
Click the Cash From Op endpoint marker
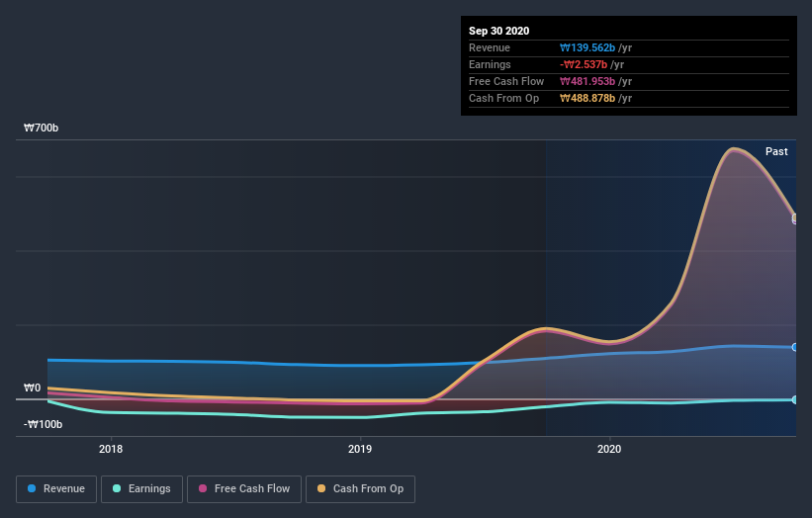point(795,217)
